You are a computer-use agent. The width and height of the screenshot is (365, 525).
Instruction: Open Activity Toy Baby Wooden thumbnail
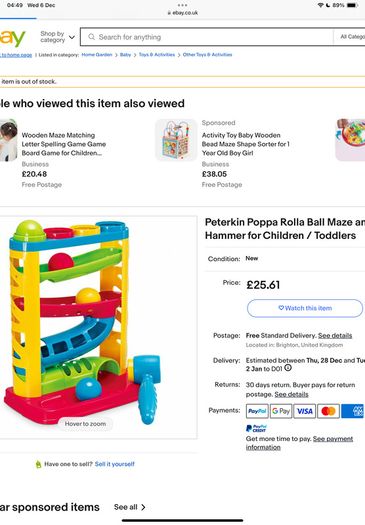pyautogui.click(x=176, y=140)
